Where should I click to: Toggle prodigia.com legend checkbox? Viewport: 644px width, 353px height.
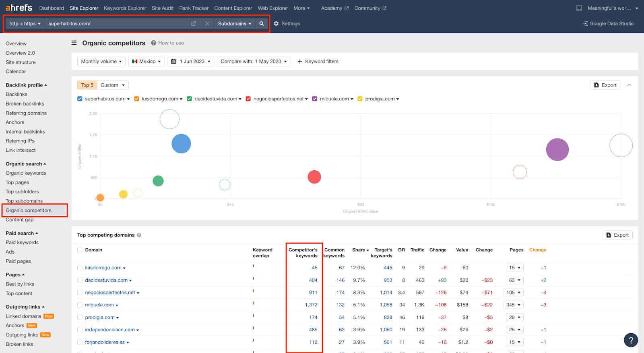tap(360, 99)
